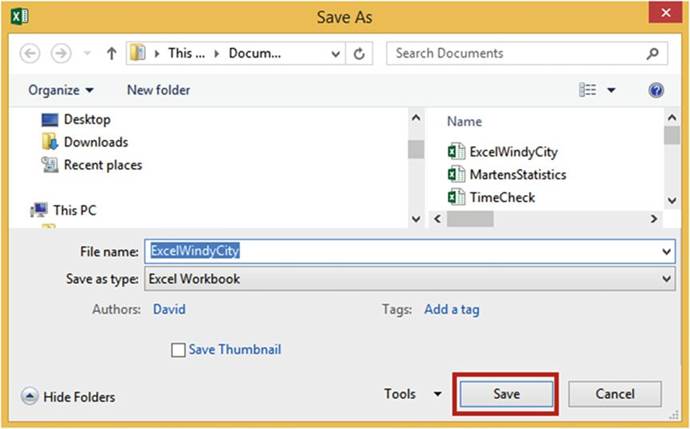Click the change view layout icon
The height and width of the screenshot is (429, 690).
(588, 90)
